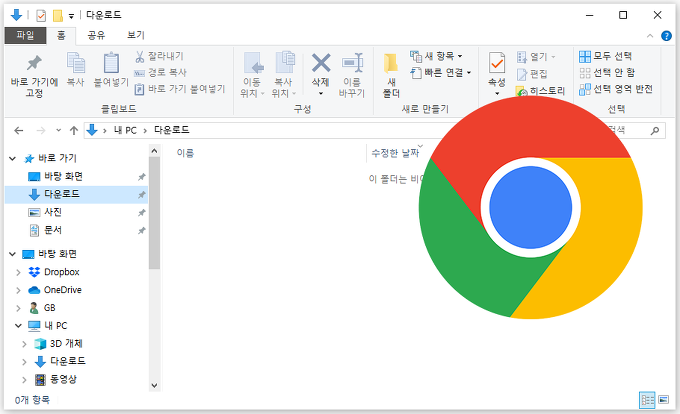Image resolution: width=680 pixels, height=414 pixels.
Task: Expand the OneDrive tree node
Action: click(x=18, y=290)
